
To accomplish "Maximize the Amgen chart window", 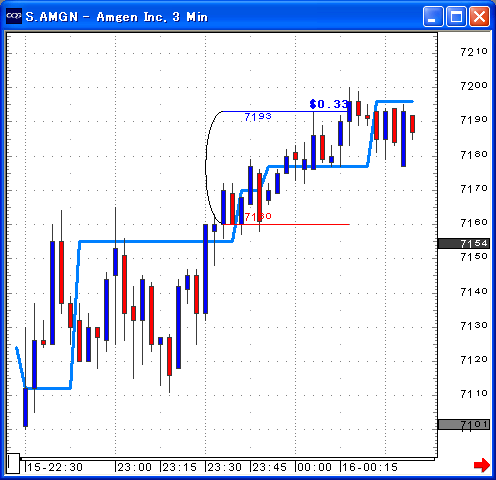I will 456,16.
